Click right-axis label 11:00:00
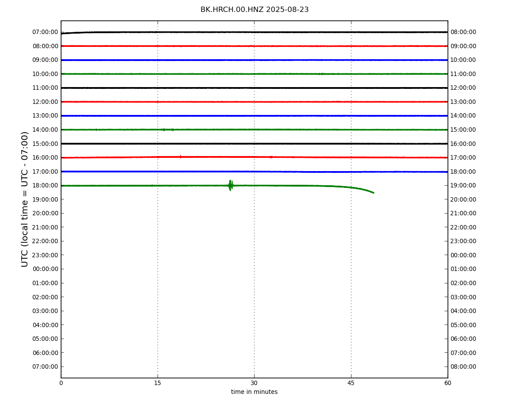This screenshot has height=420, width=509. tap(463, 74)
